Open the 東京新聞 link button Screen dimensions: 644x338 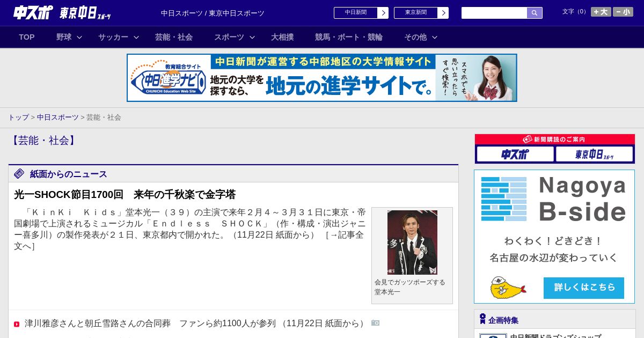[x=416, y=13]
